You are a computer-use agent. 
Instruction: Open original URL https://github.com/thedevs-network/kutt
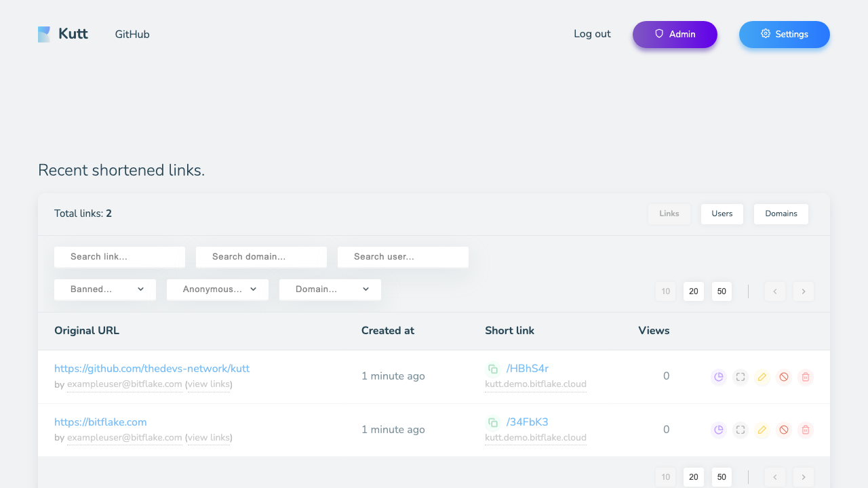[152, 369]
